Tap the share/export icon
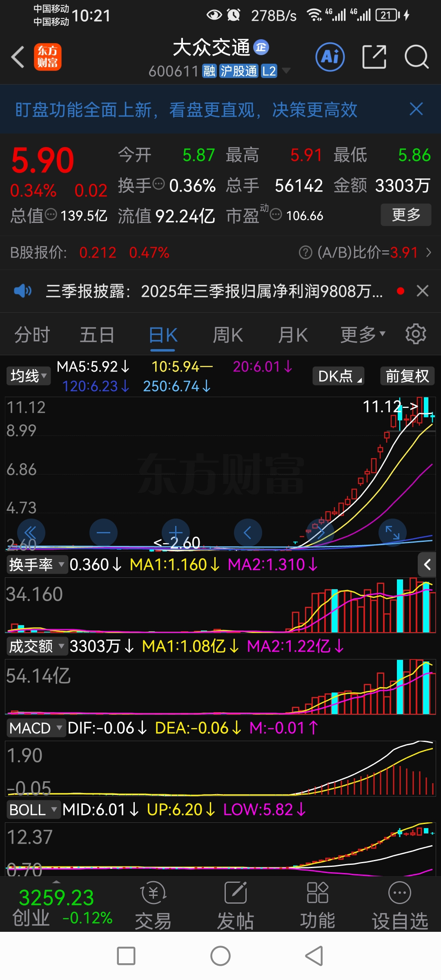This screenshot has width=441, height=980. point(374,57)
